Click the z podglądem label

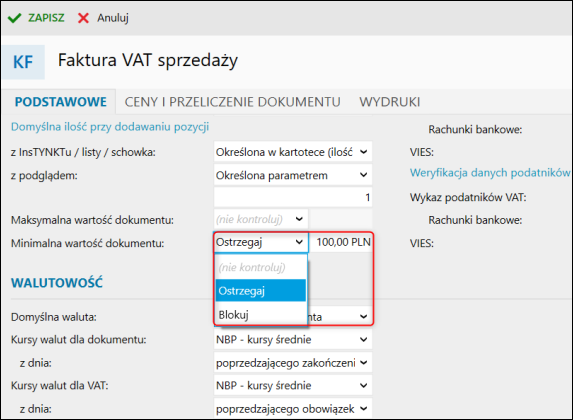[x=44, y=176]
